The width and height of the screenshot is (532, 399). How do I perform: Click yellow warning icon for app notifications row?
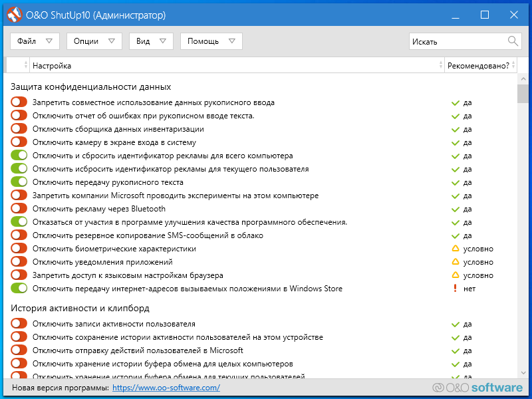click(456, 262)
